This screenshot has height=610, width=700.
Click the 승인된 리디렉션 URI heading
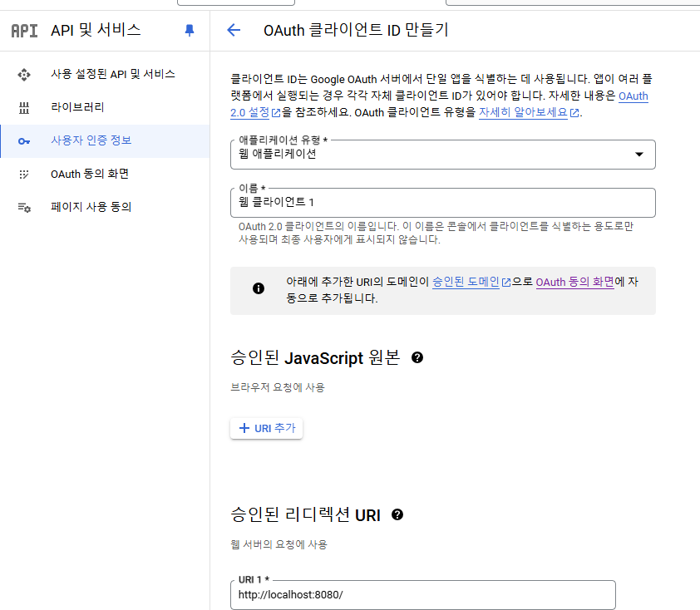coord(305,515)
